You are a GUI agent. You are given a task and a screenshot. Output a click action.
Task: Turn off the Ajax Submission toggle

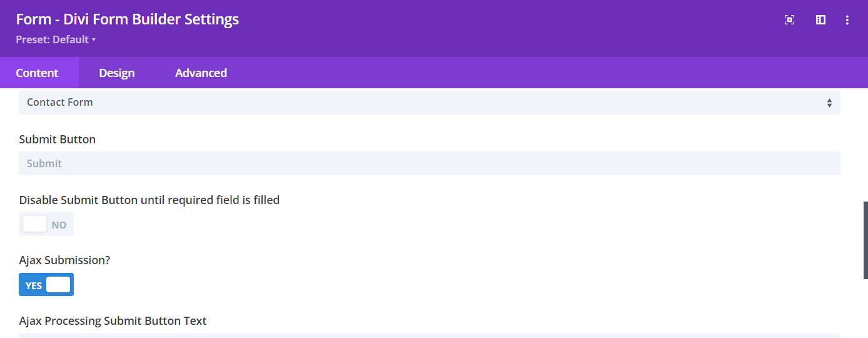click(x=46, y=285)
